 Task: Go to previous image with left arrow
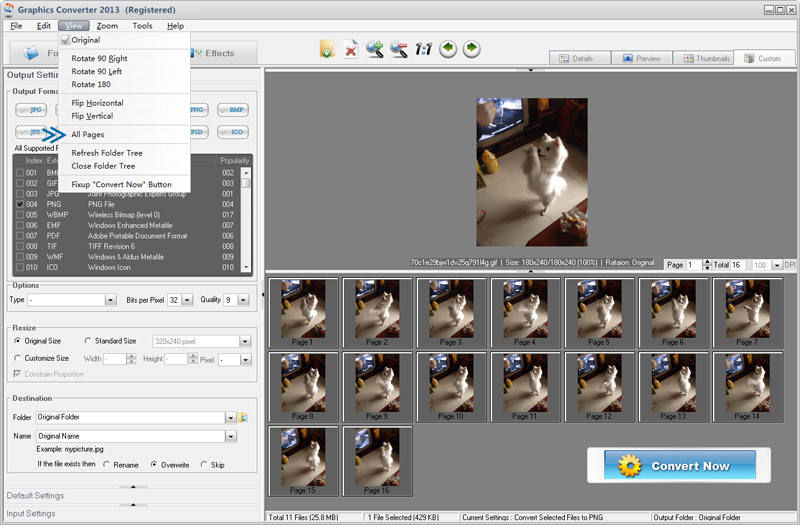[448, 49]
